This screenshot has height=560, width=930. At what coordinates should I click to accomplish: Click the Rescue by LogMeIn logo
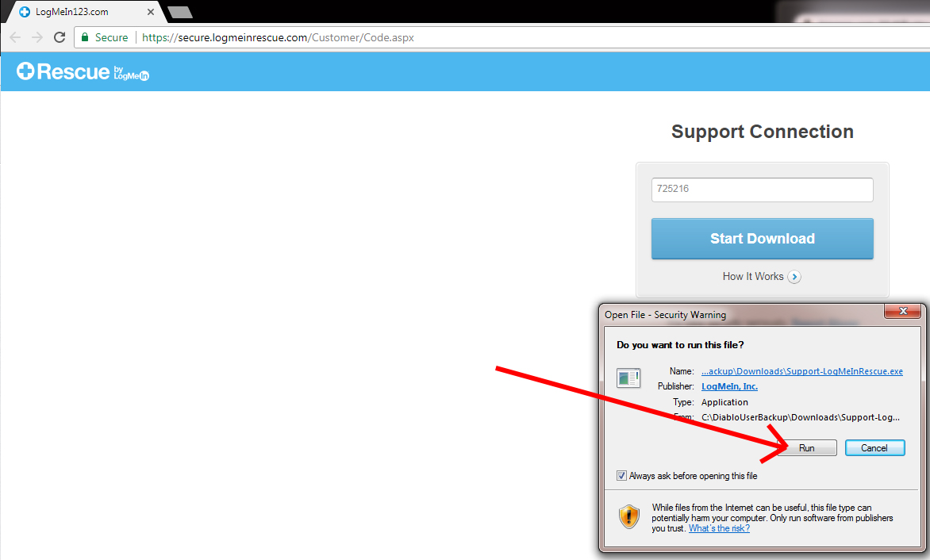click(83, 72)
